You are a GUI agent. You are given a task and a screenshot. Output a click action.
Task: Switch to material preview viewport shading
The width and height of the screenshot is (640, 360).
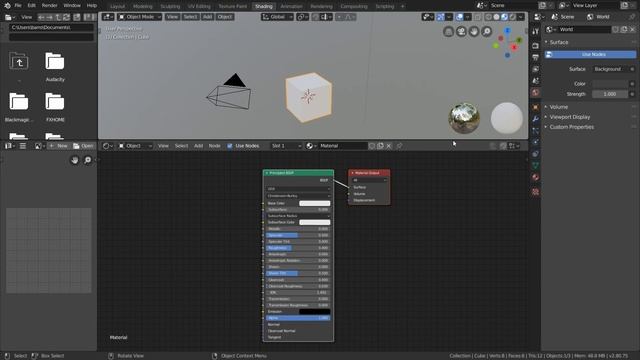[x=504, y=17]
